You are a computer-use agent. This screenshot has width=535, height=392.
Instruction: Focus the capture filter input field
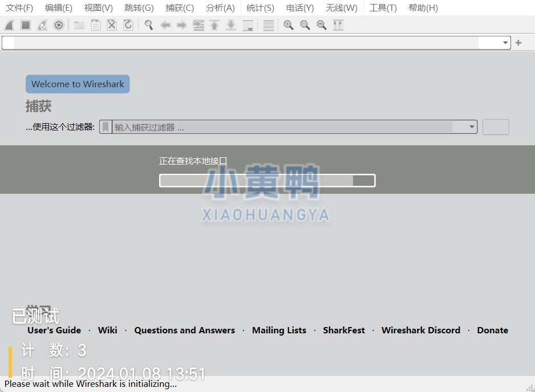click(x=289, y=127)
